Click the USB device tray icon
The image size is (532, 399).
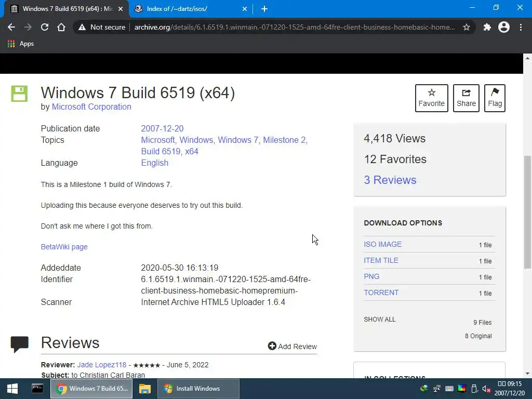[x=474, y=389]
